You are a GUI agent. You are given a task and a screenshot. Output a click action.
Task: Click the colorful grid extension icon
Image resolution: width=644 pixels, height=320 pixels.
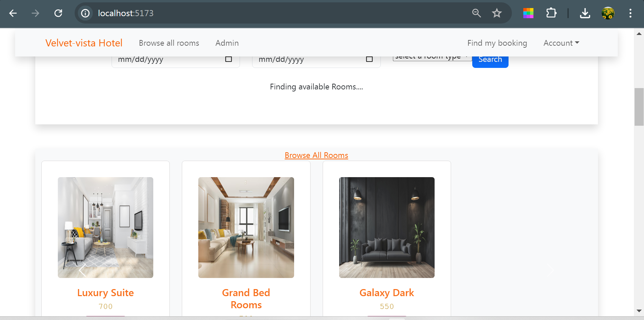coord(528,13)
